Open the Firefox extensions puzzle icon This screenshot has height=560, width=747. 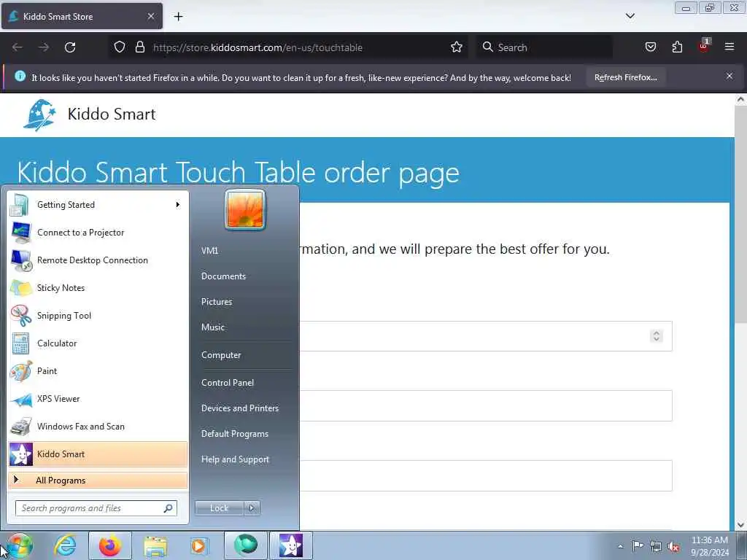[677, 47]
